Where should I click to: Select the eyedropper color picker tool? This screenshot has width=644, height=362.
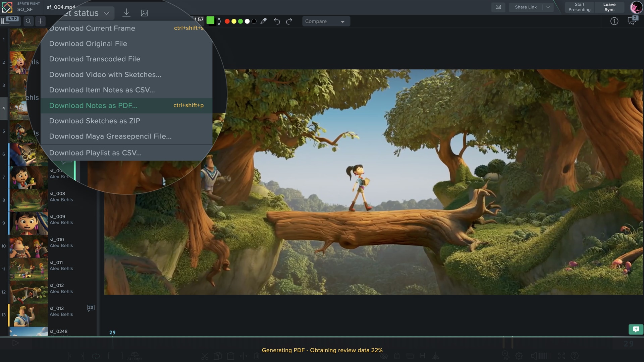click(264, 21)
